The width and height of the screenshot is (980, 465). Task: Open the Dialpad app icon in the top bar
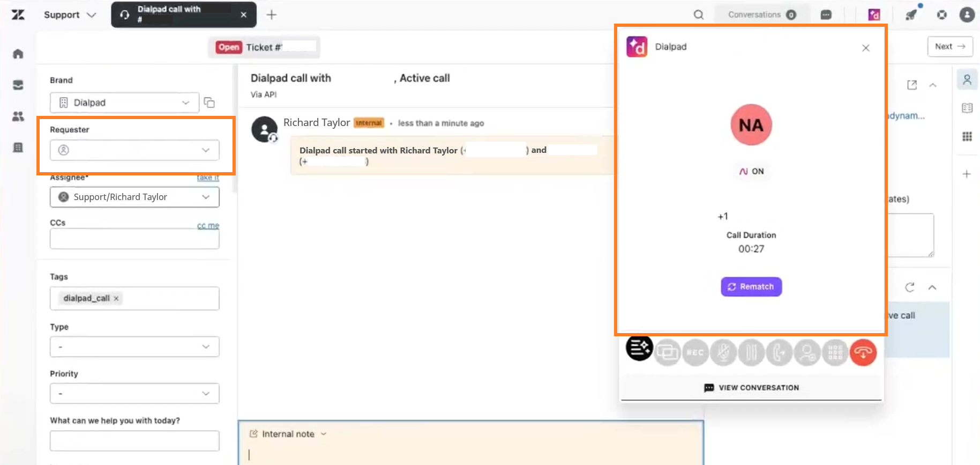[x=874, y=15]
